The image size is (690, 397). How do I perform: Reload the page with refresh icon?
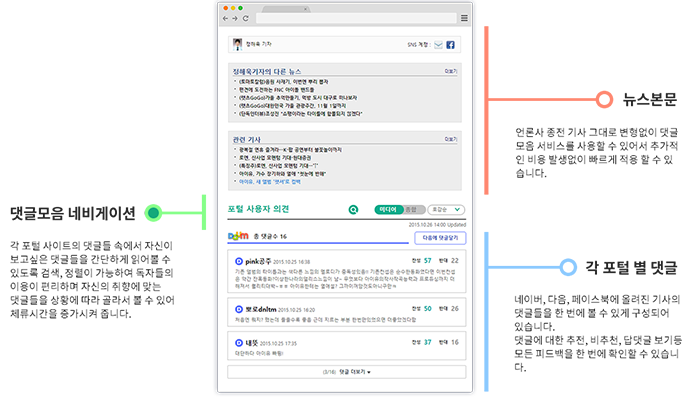click(246, 18)
